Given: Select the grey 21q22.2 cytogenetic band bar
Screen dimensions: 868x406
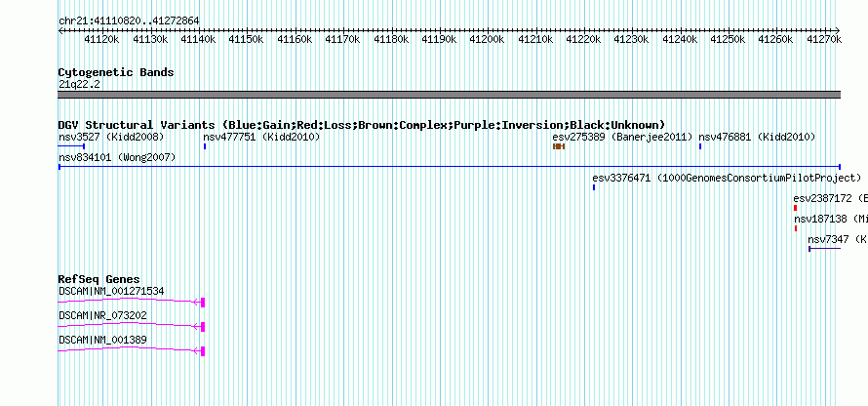Looking at the screenshot, I should [449, 95].
